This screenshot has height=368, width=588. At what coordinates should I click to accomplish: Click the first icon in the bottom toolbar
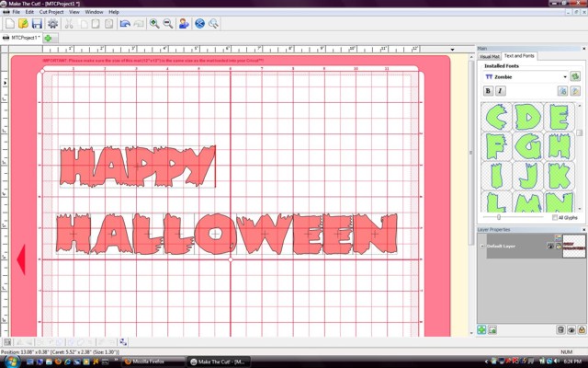(x=7, y=341)
